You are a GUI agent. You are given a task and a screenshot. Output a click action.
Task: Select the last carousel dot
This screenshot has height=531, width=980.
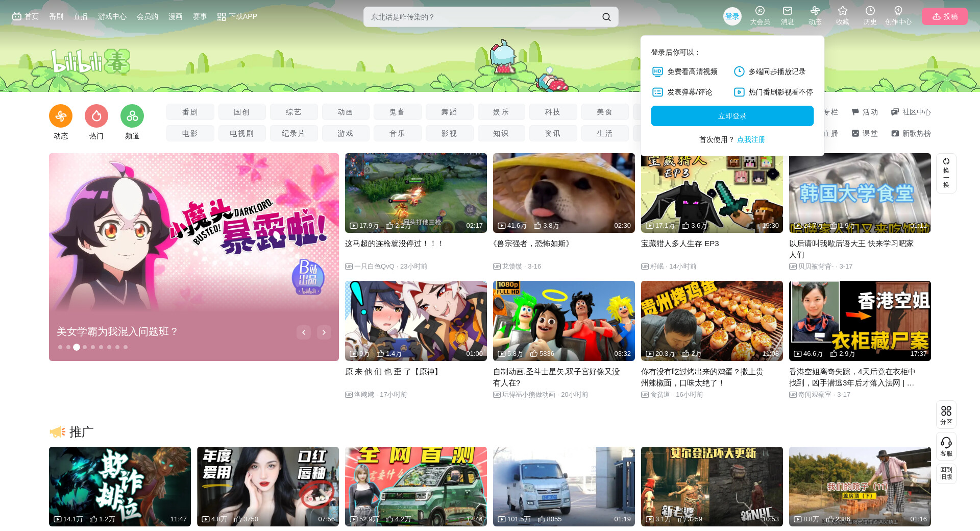[126, 347]
